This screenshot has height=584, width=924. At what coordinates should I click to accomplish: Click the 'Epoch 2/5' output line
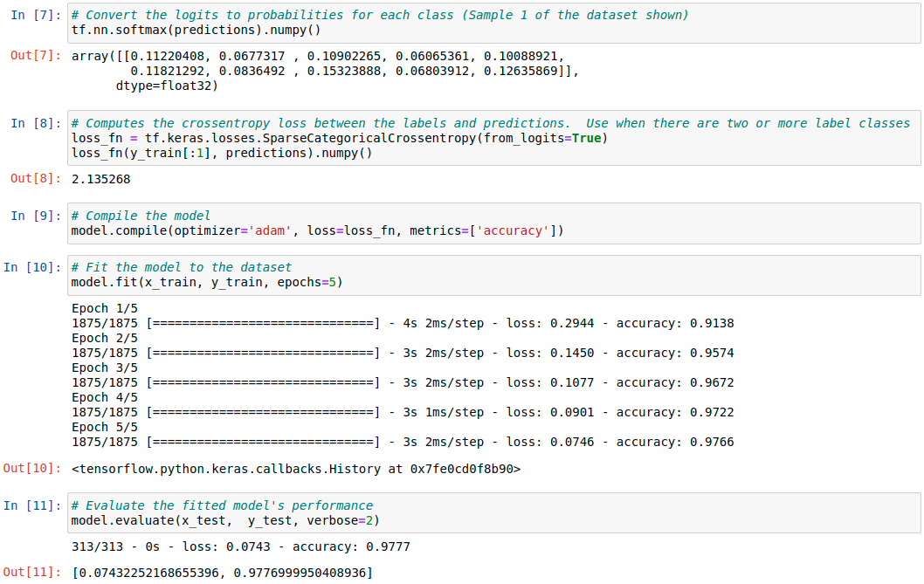click(104, 338)
